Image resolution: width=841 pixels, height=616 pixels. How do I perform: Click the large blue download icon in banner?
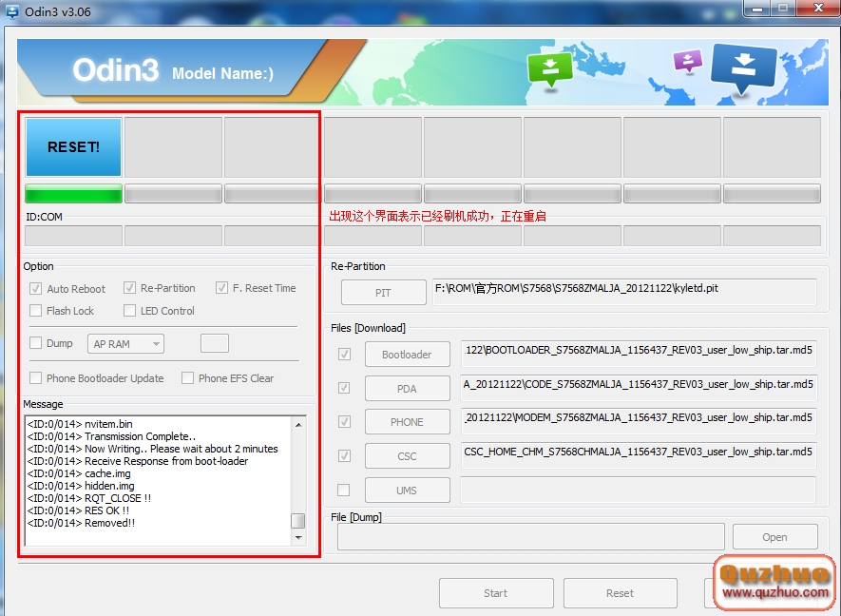click(x=743, y=68)
